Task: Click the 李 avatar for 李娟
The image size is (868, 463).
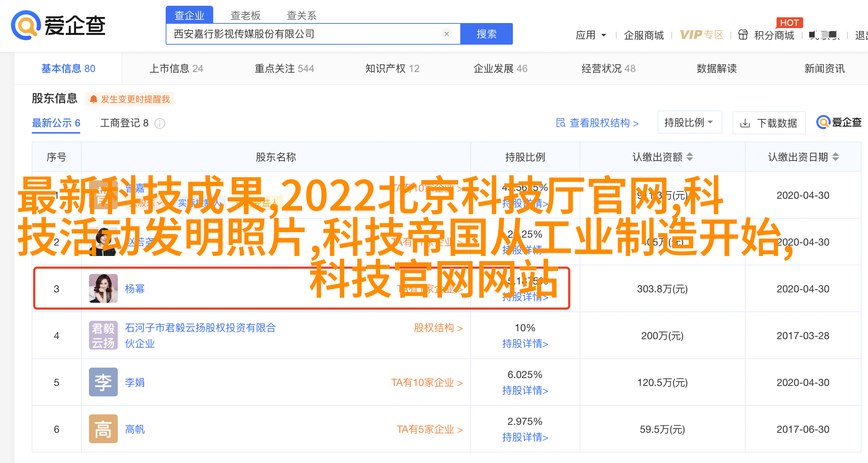Action: pyautogui.click(x=103, y=382)
